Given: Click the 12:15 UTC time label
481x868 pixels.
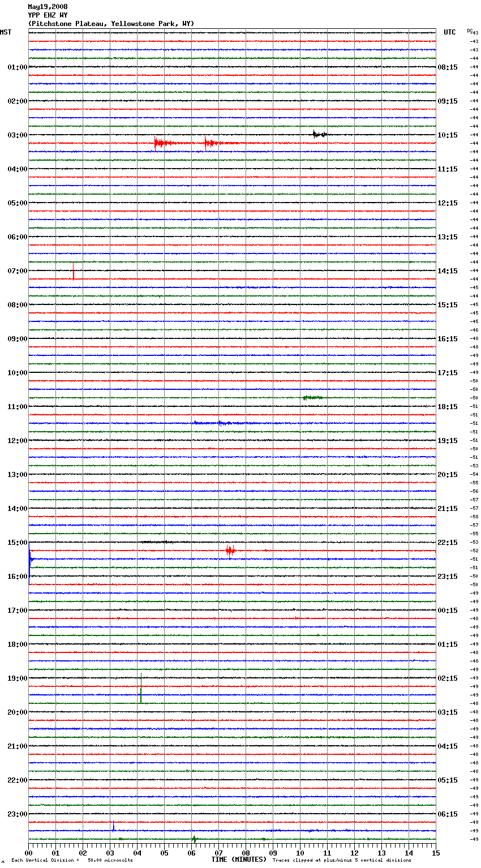Looking at the screenshot, I should coord(448,203).
